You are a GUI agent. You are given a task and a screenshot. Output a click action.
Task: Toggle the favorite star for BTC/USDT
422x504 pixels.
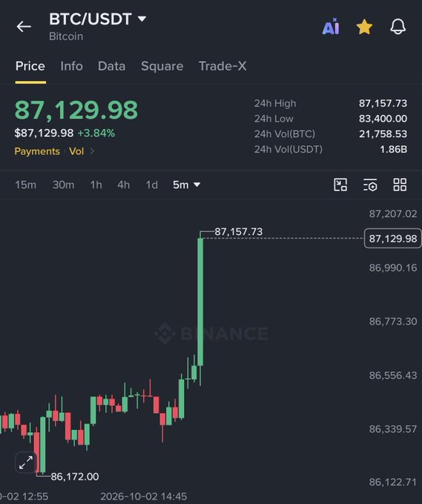364,27
